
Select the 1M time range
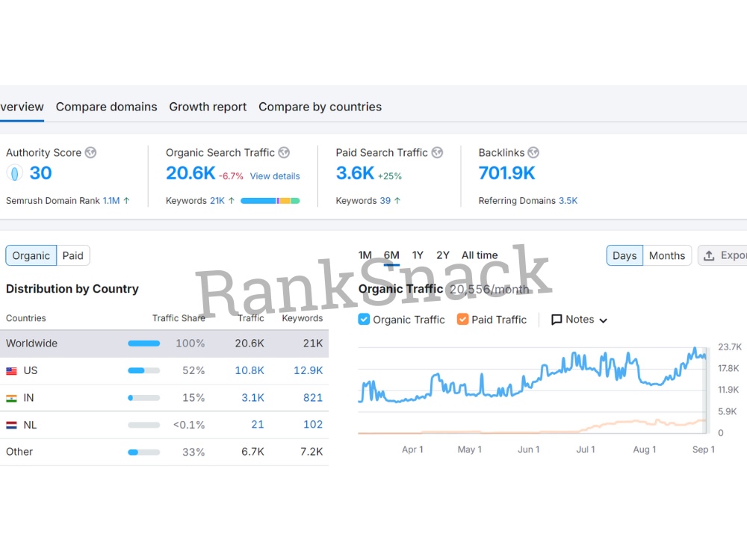click(365, 255)
